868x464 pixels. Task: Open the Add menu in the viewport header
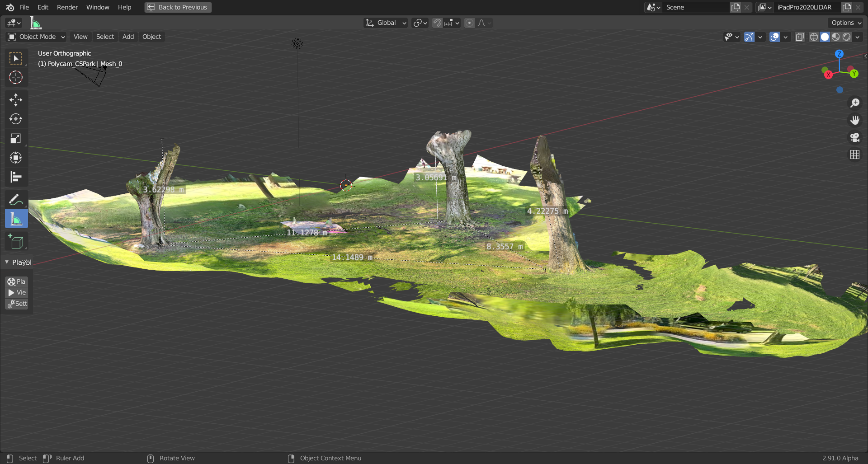point(128,37)
